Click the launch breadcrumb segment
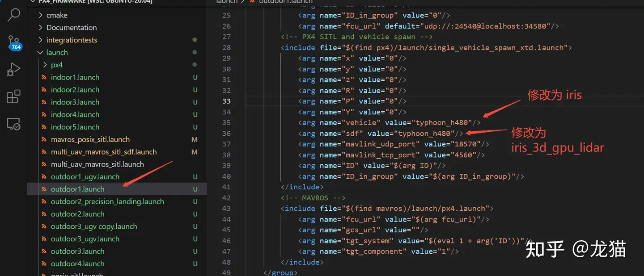644x276 pixels. click(x=227, y=2)
